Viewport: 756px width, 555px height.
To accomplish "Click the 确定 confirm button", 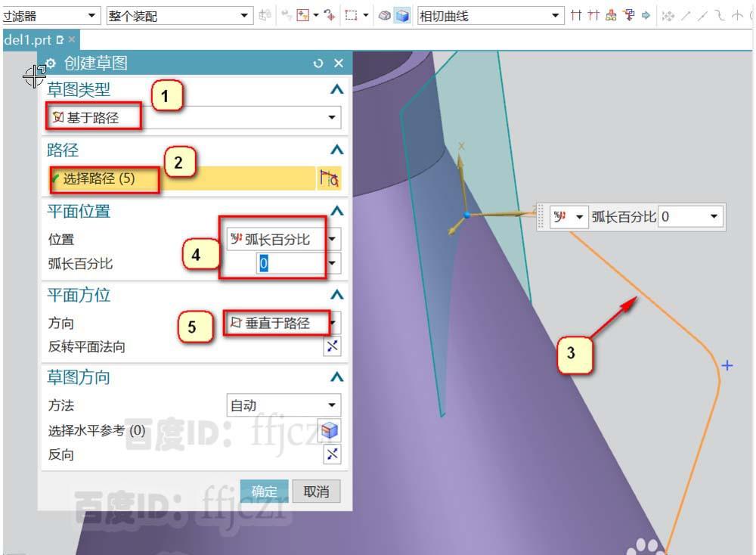I will pyautogui.click(x=264, y=491).
